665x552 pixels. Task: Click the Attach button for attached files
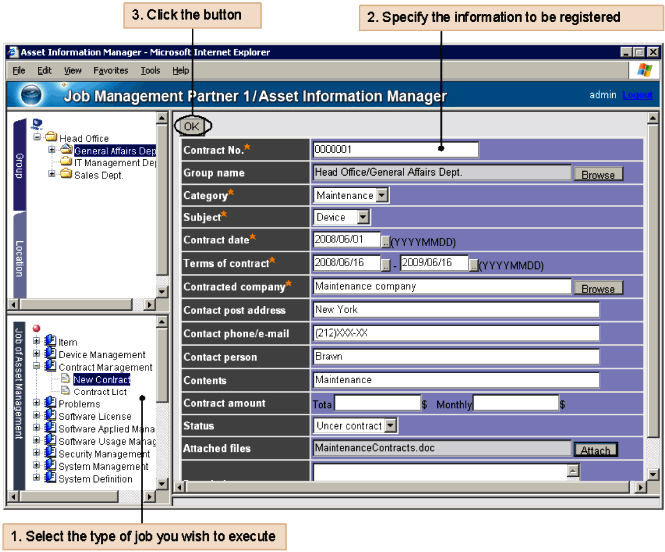tap(595, 450)
